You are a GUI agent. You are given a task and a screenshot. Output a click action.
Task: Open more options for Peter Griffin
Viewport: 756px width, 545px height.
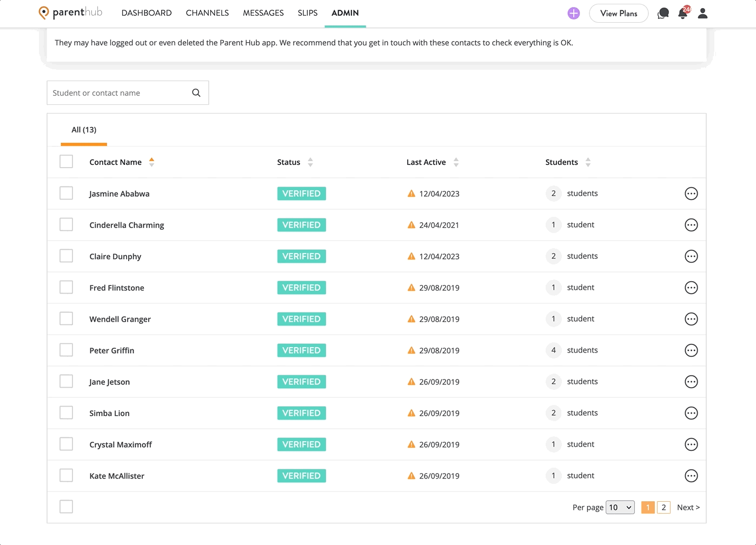point(691,350)
